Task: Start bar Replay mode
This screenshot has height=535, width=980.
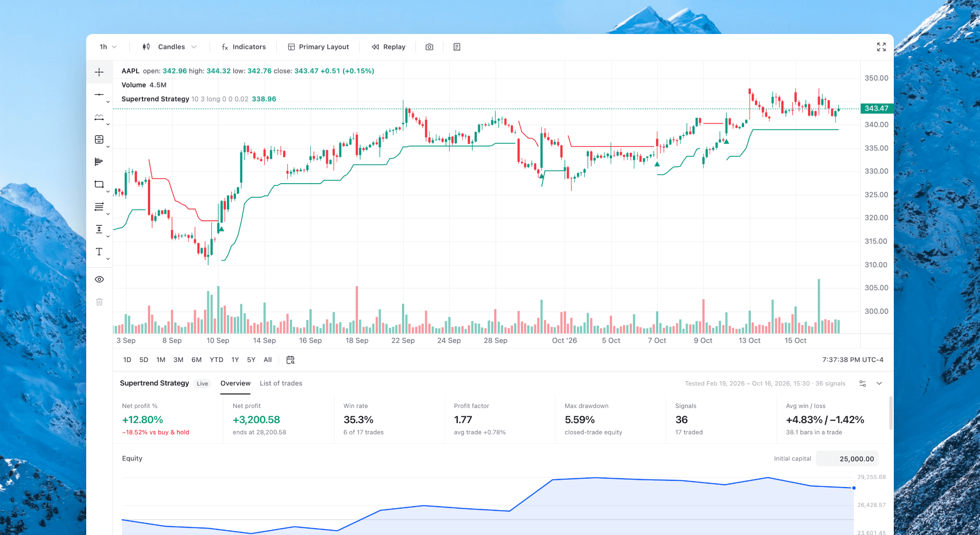Action: pyautogui.click(x=388, y=47)
